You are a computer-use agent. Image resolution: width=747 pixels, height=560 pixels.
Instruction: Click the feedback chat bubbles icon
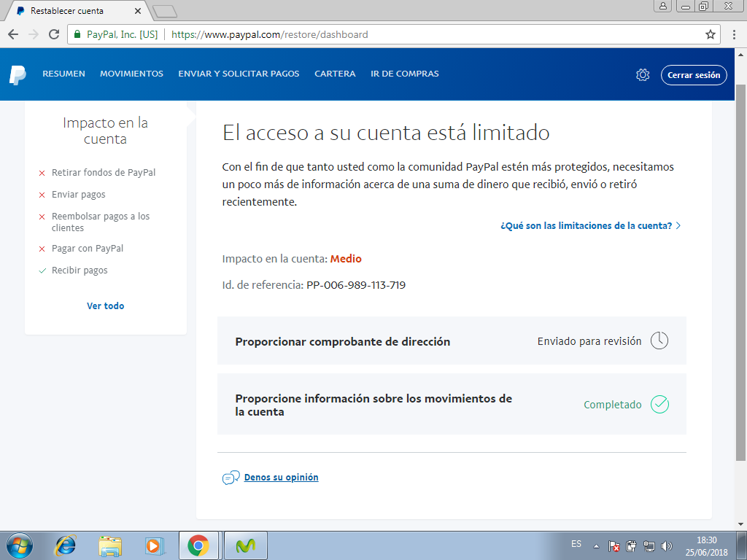(231, 477)
